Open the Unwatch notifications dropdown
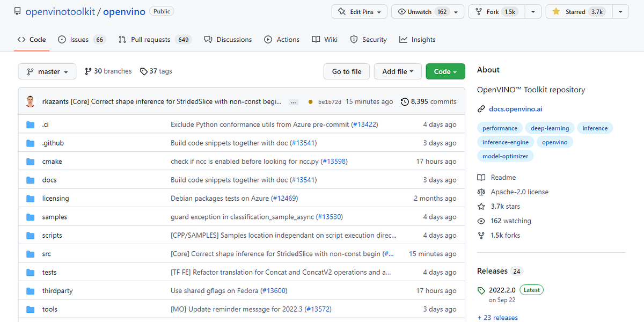644x322 pixels. pyautogui.click(x=428, y=12)
